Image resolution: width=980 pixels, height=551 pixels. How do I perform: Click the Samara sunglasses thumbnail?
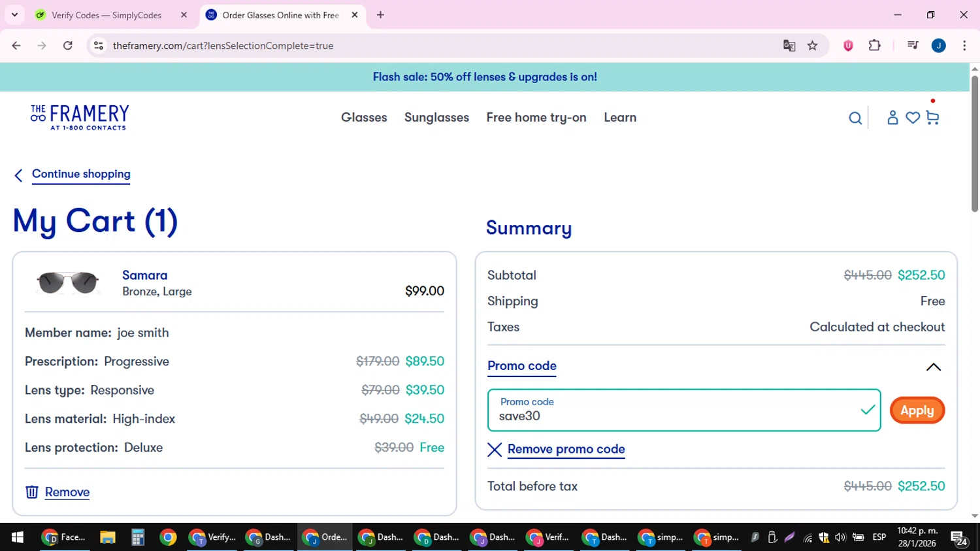[x=68, y=283]
